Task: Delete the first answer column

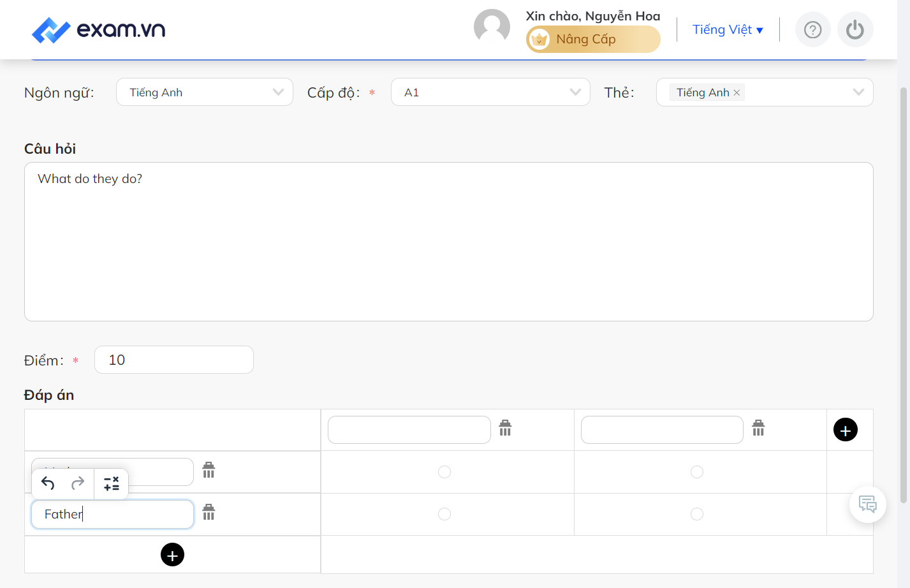Action: coord(505,428)
